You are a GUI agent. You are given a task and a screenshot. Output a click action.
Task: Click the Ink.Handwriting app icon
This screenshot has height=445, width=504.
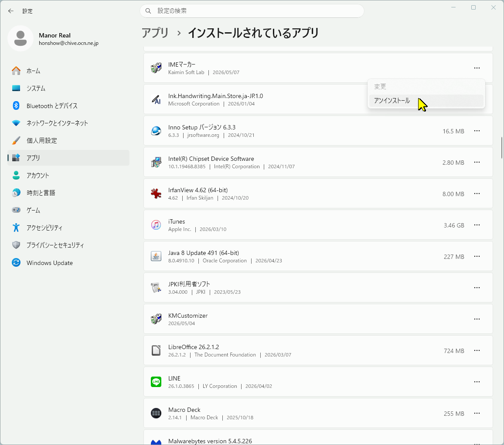(x=156, y=100)
